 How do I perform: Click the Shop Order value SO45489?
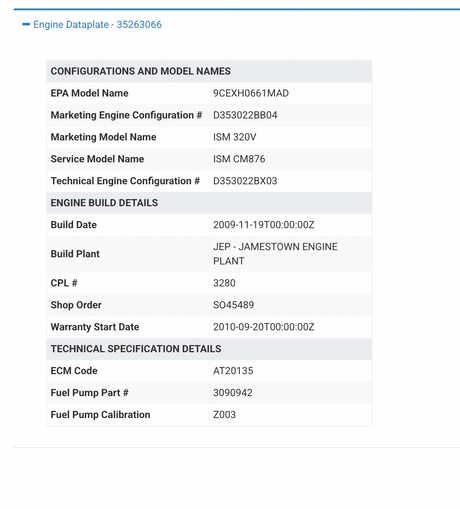coord(233,305)
